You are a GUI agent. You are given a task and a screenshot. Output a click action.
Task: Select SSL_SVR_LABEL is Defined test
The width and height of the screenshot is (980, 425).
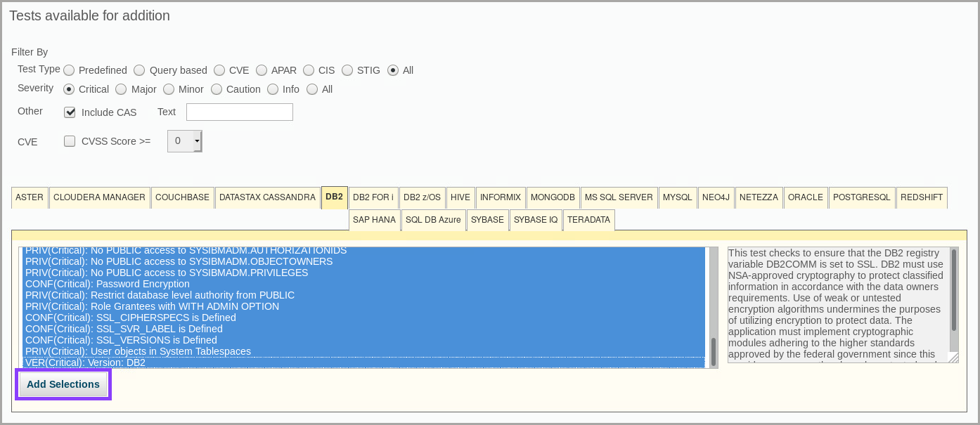(363, 329)
